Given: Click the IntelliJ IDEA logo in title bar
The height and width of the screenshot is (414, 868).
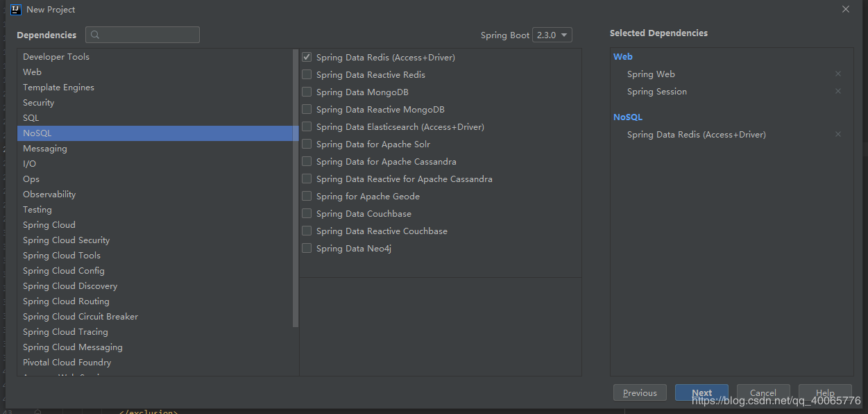Looking at the screenshot, I should (16, 10).
